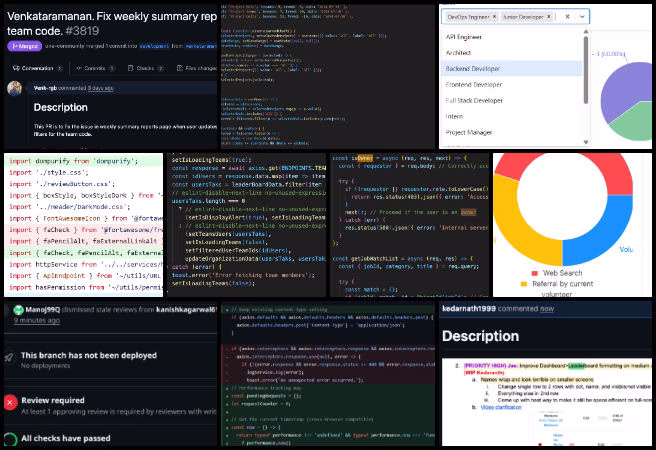
Task: Click the scrollbar up arrow in role list
Action: (586, 32)
